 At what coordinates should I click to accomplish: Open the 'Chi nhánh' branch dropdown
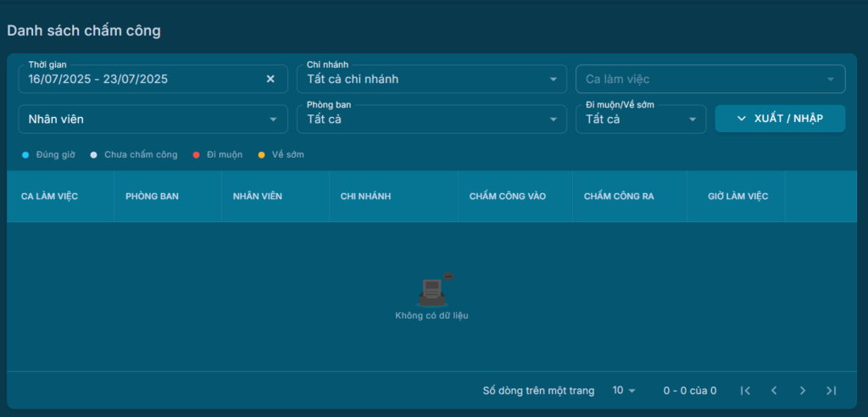[431, 79]
